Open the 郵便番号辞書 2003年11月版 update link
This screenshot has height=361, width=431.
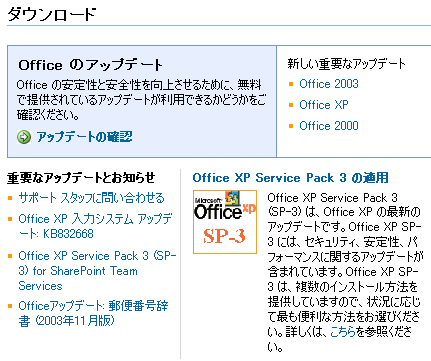(x=93, y=313)
